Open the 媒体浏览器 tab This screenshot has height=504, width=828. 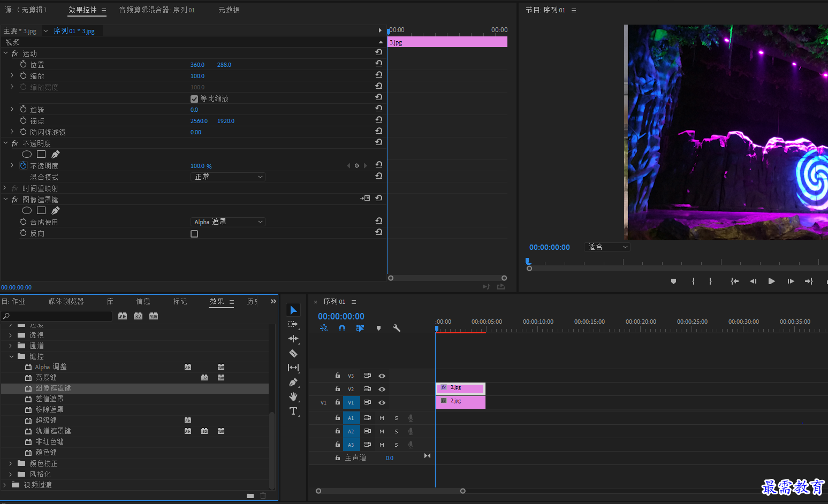(x=66, y=302)
